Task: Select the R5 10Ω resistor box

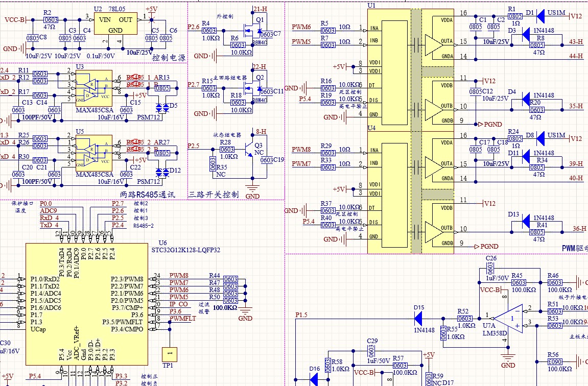Action: coord(328,31)
